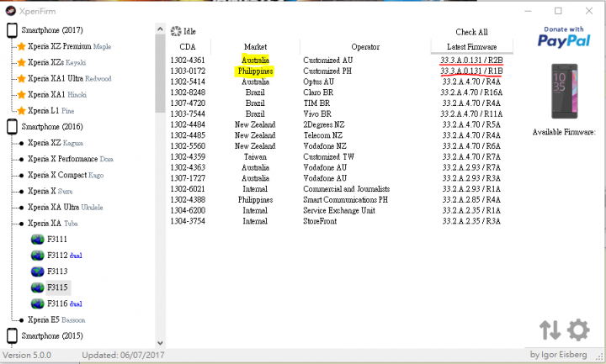606x364 pixels.
Task: Select Xperia XZ Kagura in the tree
Action: 56,143
